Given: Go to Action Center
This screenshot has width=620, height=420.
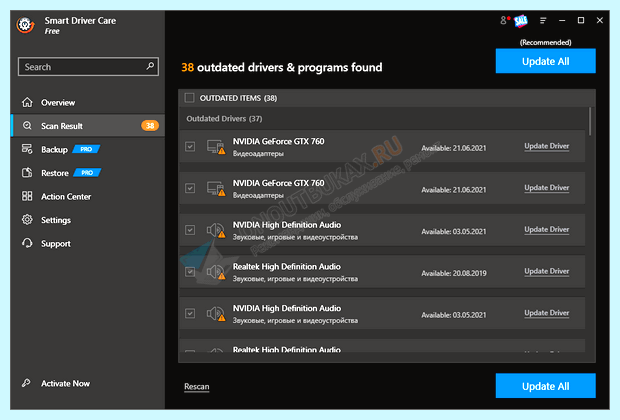Looking at the screenshot, I should click(x=88, y=196).
